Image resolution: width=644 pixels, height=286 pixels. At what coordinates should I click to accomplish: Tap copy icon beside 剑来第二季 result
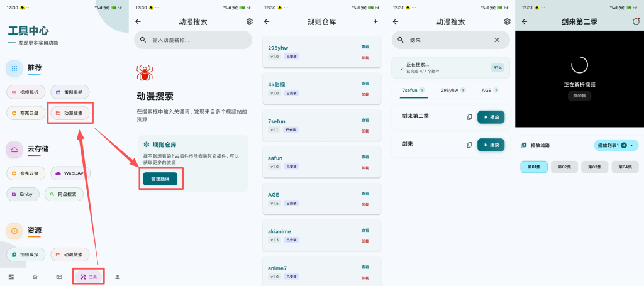pyautogui.click(x=469, y=117)
